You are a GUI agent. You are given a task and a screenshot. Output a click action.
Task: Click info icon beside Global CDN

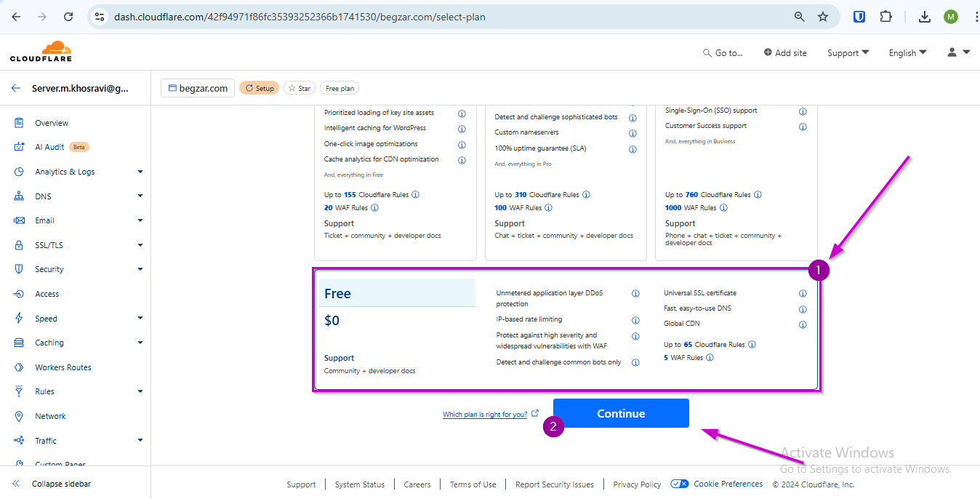coord(803,324)
